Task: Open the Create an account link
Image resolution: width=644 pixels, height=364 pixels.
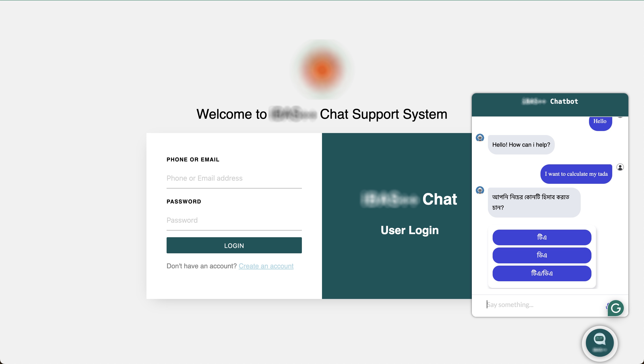Action: (266, 266)
